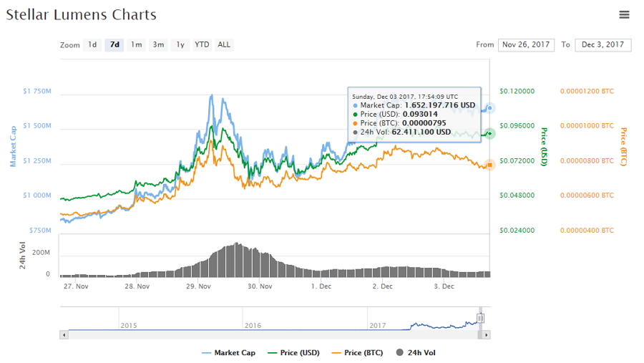Toggle Price (USD) series in legend
The image size is (644, 363).
pos(293,353)
